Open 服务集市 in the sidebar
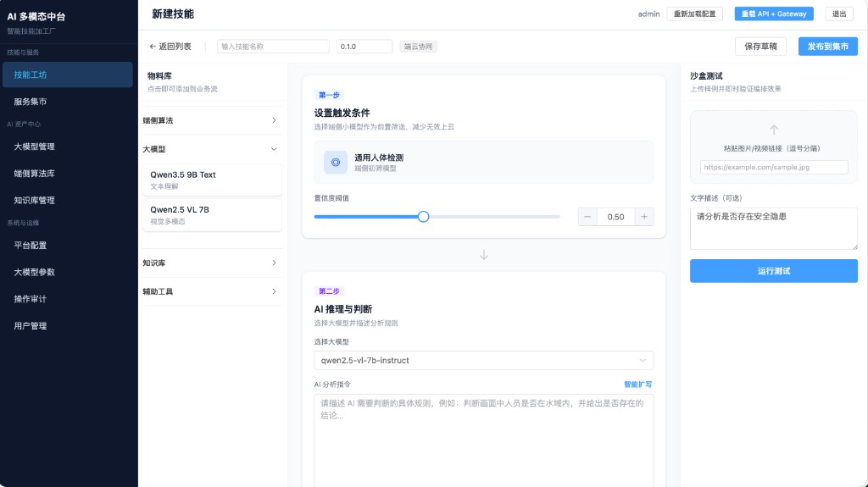868x487 pixels. tap(68, 102)
